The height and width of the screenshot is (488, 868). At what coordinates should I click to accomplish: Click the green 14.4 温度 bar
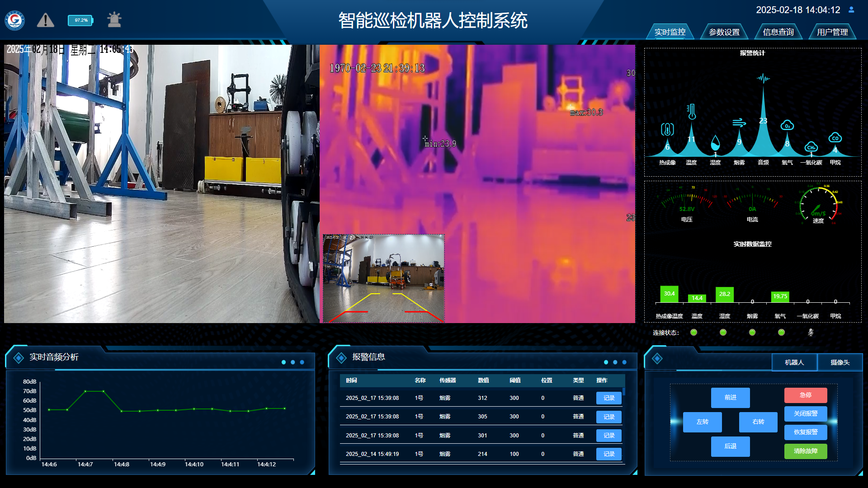pyautogui.click(x=697, y=298)
